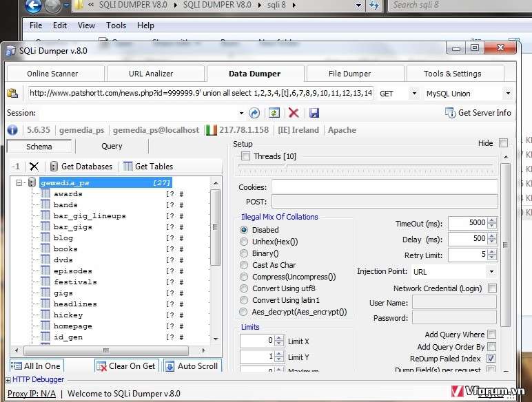Increase the Delay (ms) stepper
Viewport: 532px width, 402px height.
492,236
